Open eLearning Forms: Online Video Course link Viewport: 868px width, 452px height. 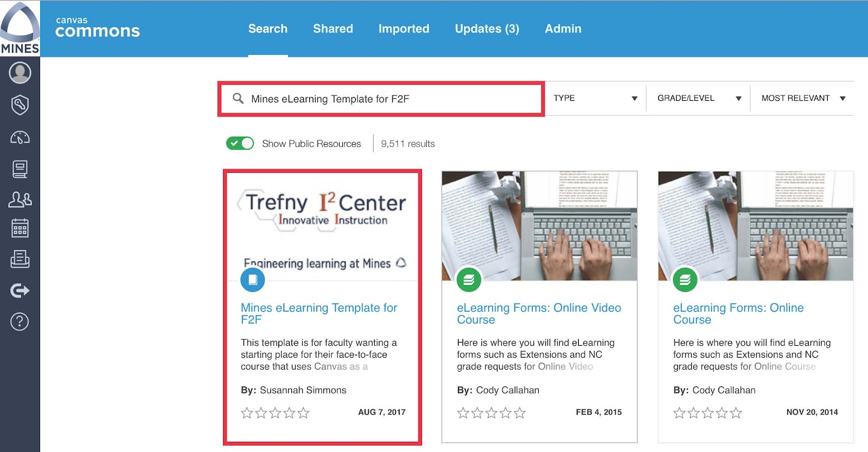[x=539, y=314]
